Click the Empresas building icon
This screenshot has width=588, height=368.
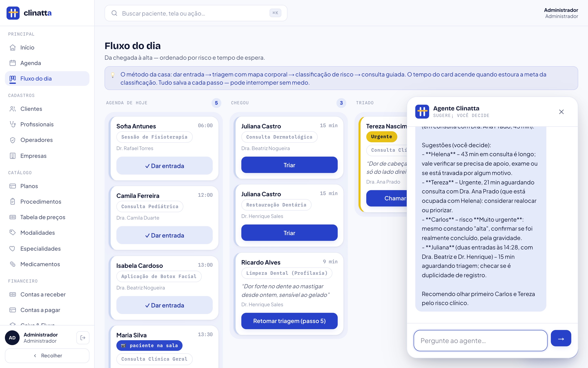pos(13,156)
